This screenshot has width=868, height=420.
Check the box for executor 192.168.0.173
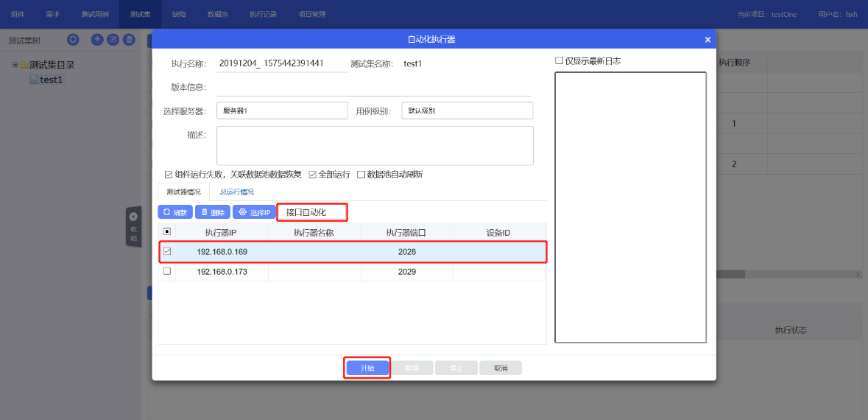(x=167, y=271)
